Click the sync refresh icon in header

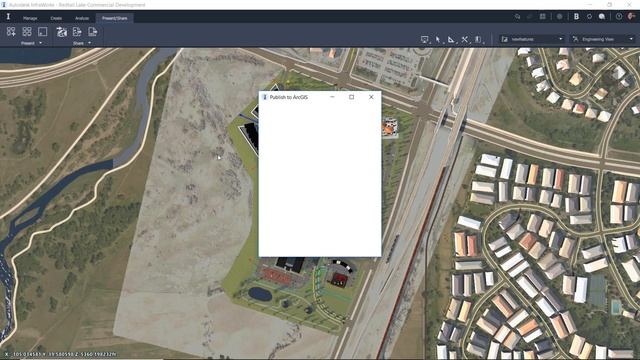[589, 17]
